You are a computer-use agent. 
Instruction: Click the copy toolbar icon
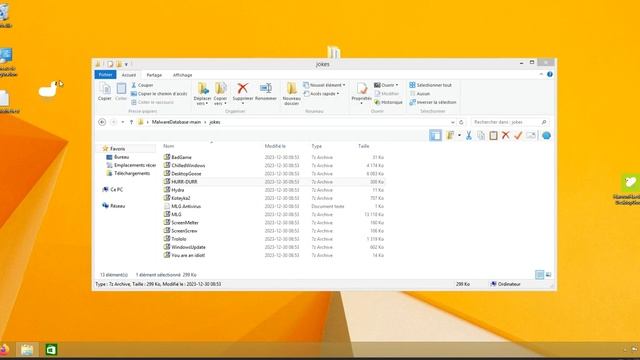(481, 136)
